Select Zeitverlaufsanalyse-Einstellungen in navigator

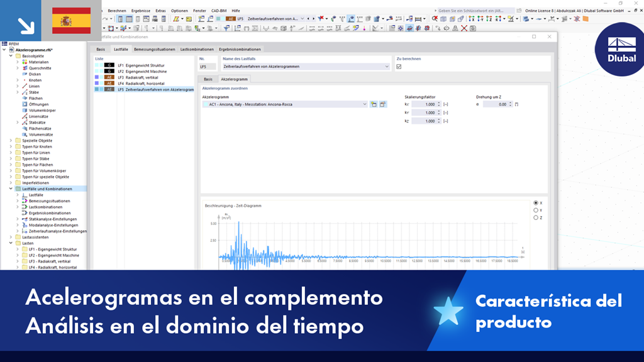point(57,231)
